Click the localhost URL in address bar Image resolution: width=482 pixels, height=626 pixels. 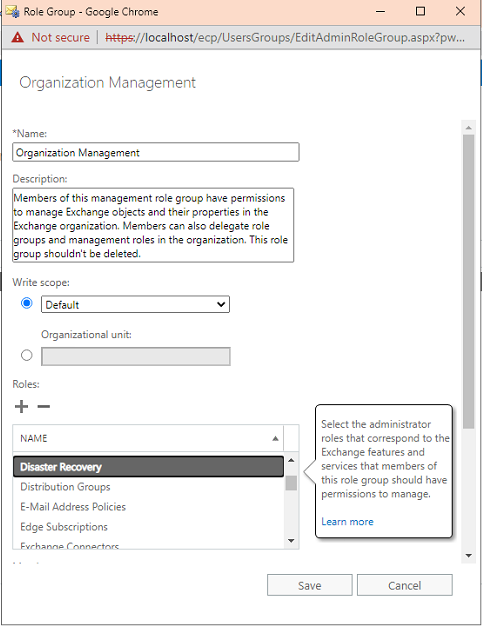[285, 38]
